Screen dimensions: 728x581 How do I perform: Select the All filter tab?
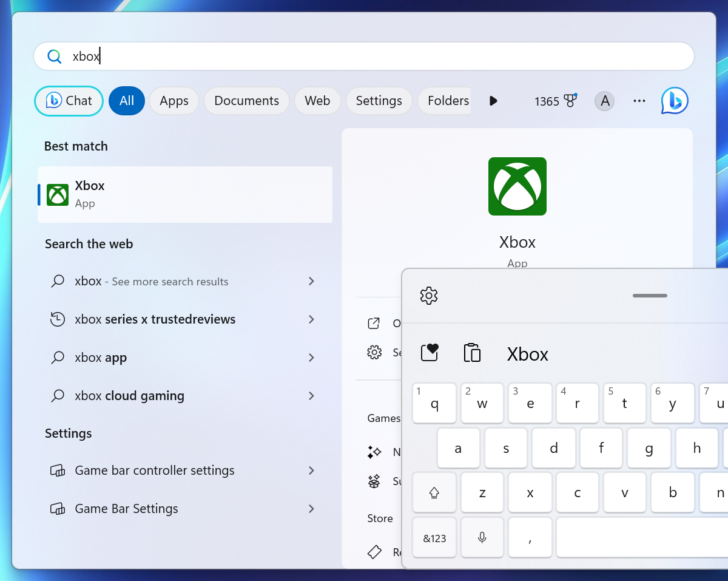[127, 101]
